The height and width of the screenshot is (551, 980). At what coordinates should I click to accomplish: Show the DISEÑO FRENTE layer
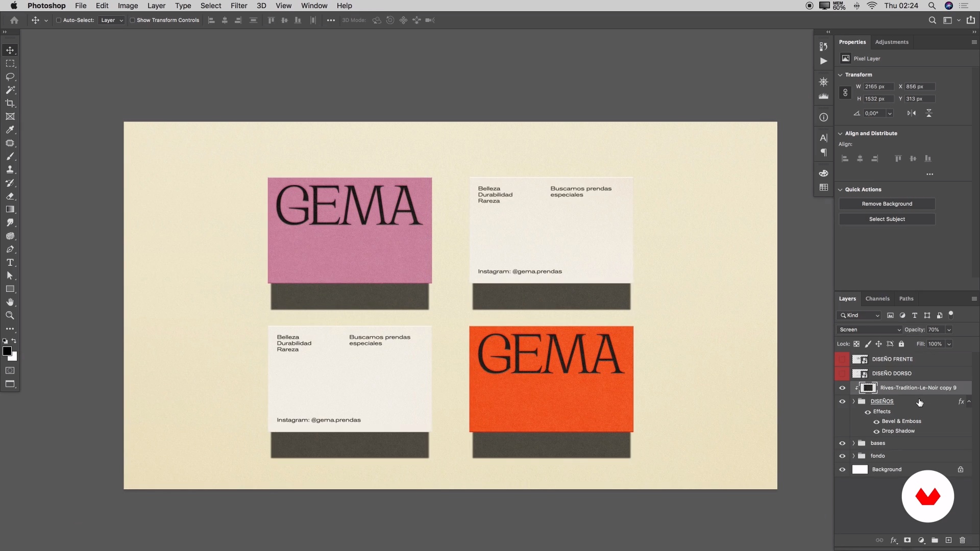(842, 359)
